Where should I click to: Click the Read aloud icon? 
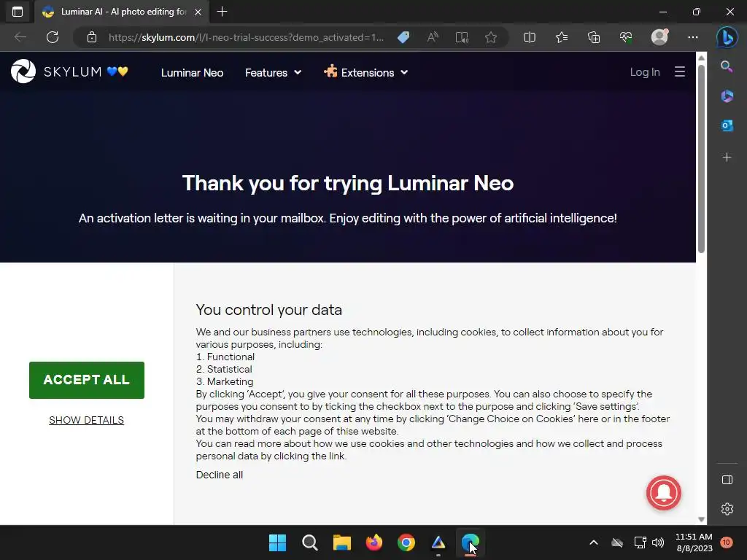(433, 37)
